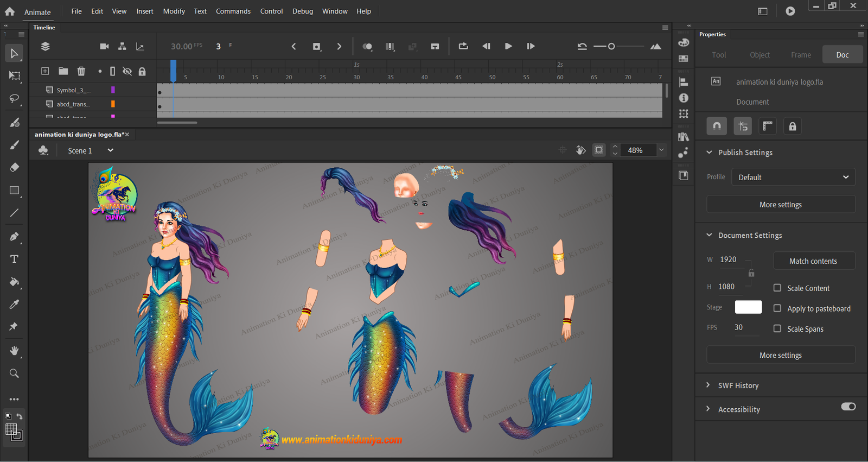Screen dimensions: 868x462
Task: Open the Properties panel options menu
Action: point(860,34)
